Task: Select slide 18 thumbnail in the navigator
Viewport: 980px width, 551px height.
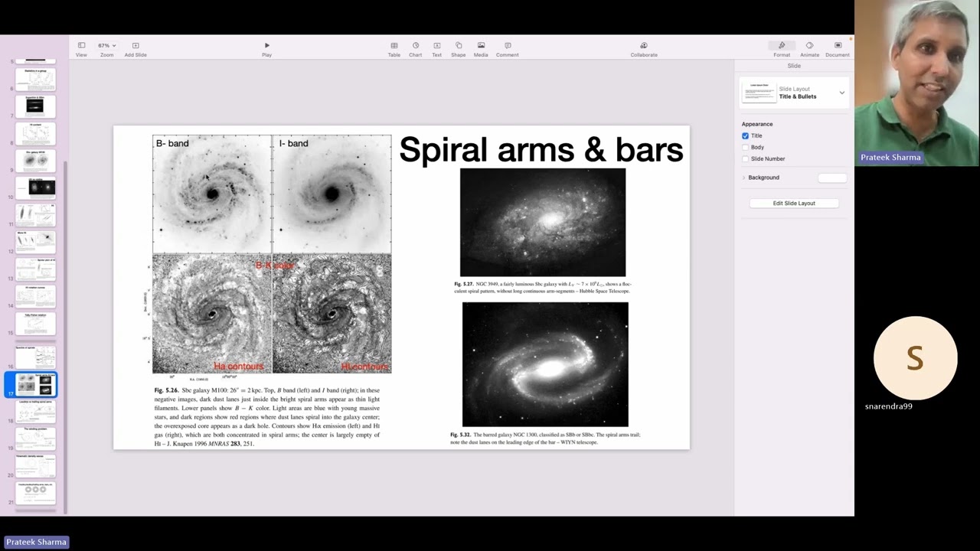Action: [36, 411]
